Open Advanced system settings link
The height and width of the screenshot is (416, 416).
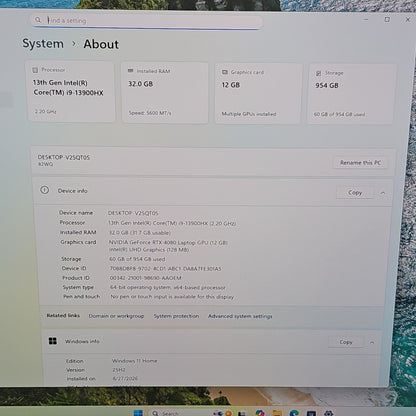(x=240, y=316)
